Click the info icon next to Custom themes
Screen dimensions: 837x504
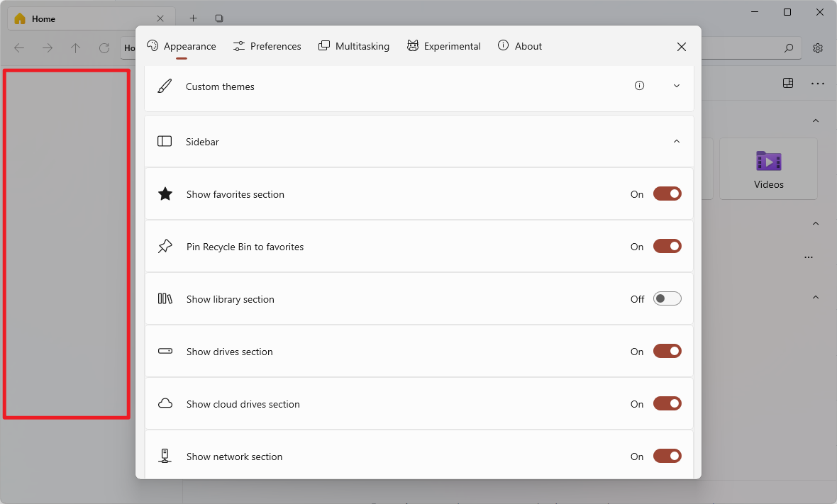(x=639, y=85)
